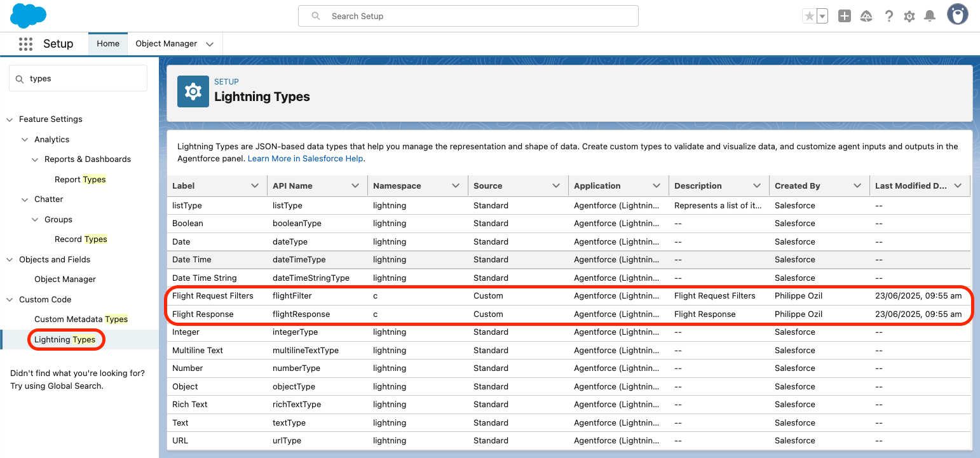This screenshot has height=458, width=980.
Task: Open the App Launcher grid icon
Action: point(25,44)
